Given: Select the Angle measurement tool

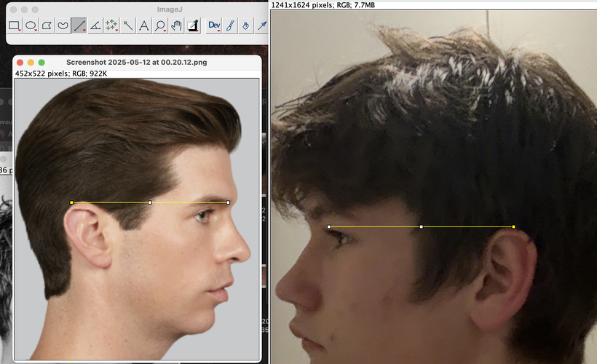Looking at the screenshot, I should (x=95, y=26).
